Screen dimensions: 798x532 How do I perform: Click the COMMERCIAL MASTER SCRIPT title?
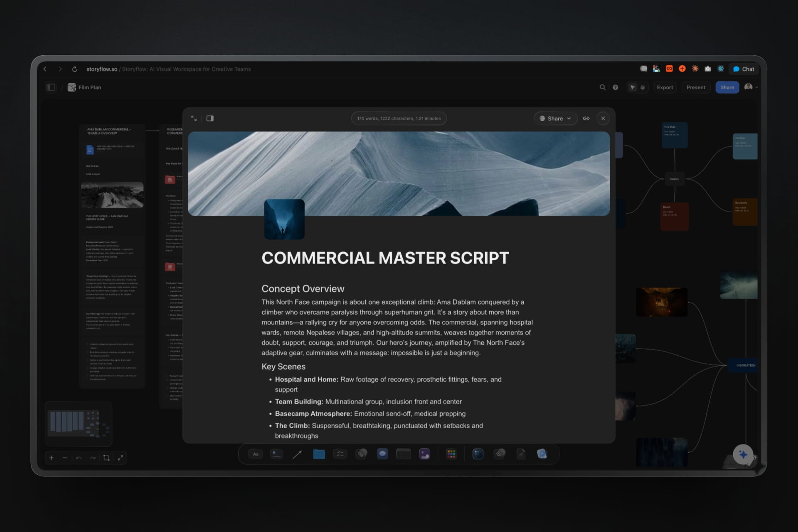coord(385,258)
